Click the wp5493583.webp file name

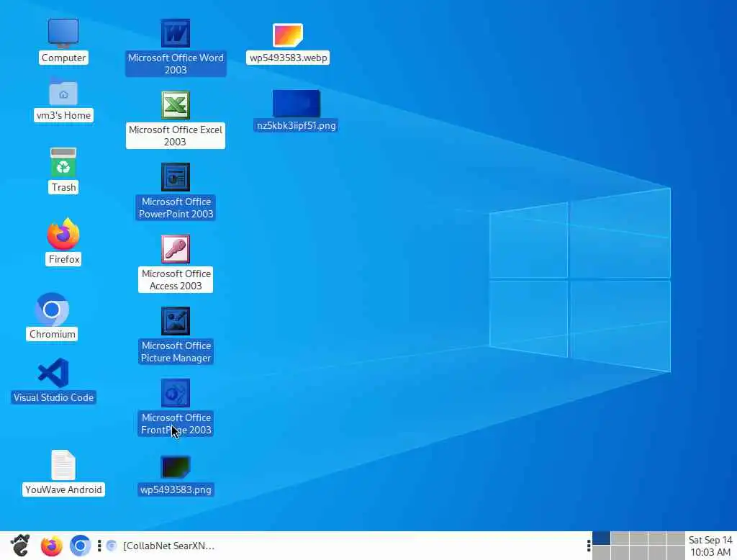[x=288, y=58]
